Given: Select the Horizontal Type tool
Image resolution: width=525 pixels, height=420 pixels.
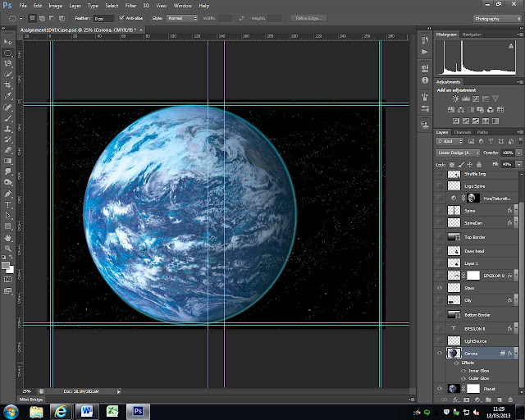Looking at the screenshot, I should tap(8, 204).
